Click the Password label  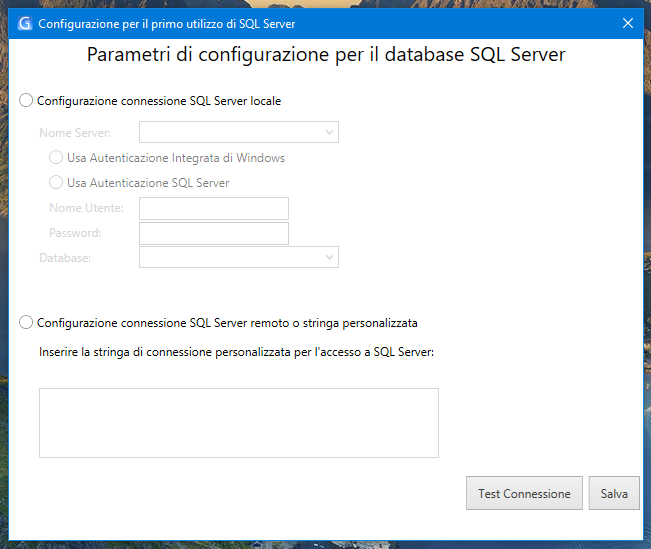(x=75, y=233)
